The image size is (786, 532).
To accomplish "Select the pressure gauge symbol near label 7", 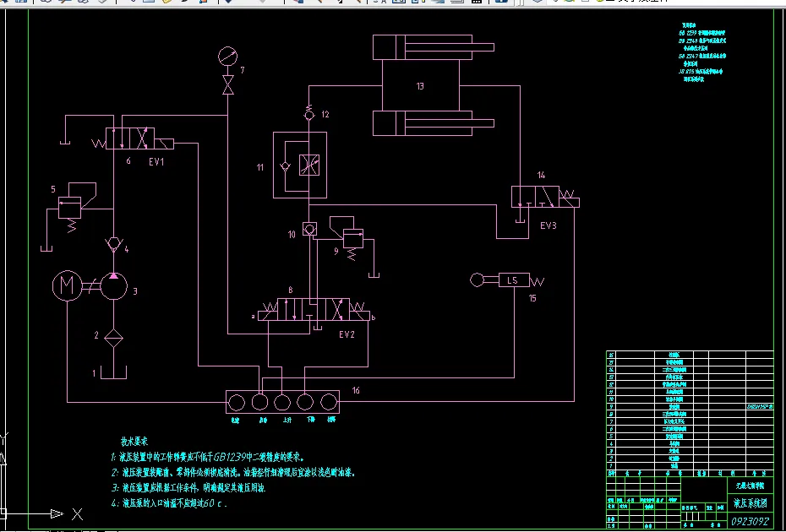I will point(228,55).
